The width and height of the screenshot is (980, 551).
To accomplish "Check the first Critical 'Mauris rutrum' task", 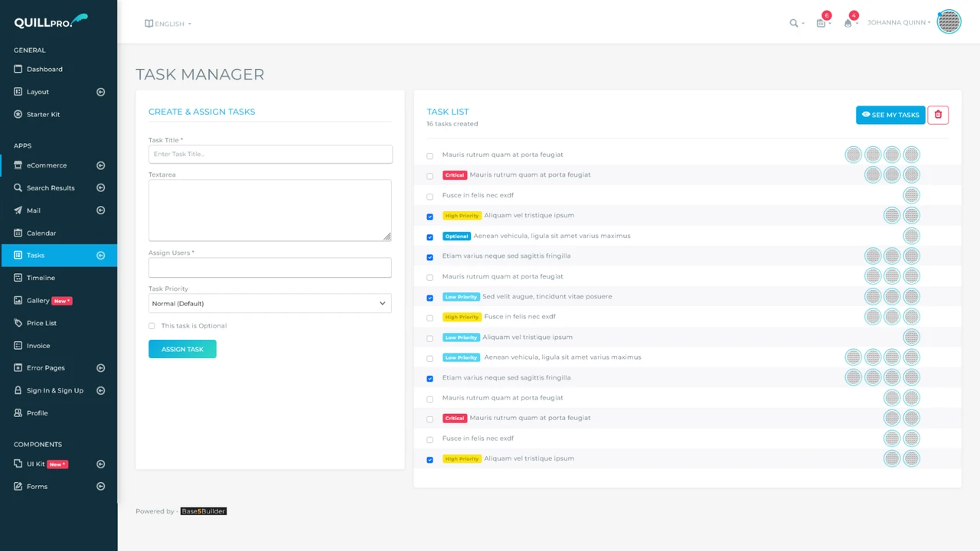I will point(430,176).
